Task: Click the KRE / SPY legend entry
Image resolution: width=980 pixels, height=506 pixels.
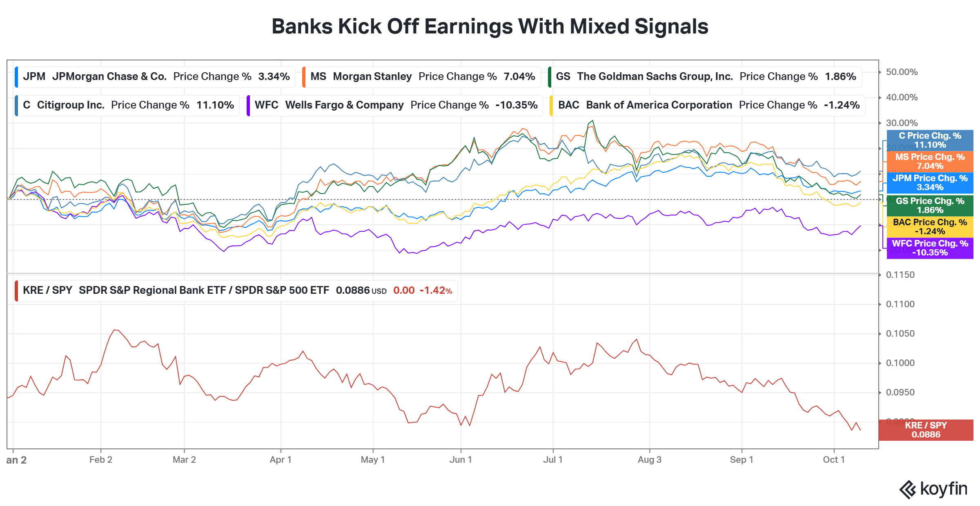Action: tap(236, 291)
